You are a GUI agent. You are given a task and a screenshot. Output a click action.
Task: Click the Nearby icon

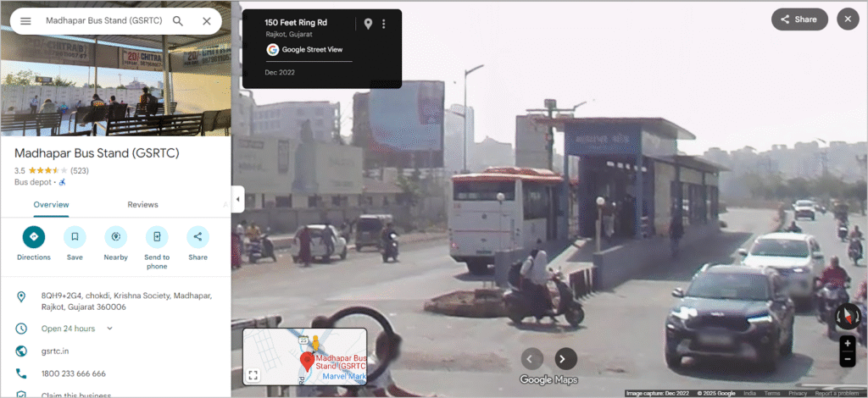pos(115,237)
